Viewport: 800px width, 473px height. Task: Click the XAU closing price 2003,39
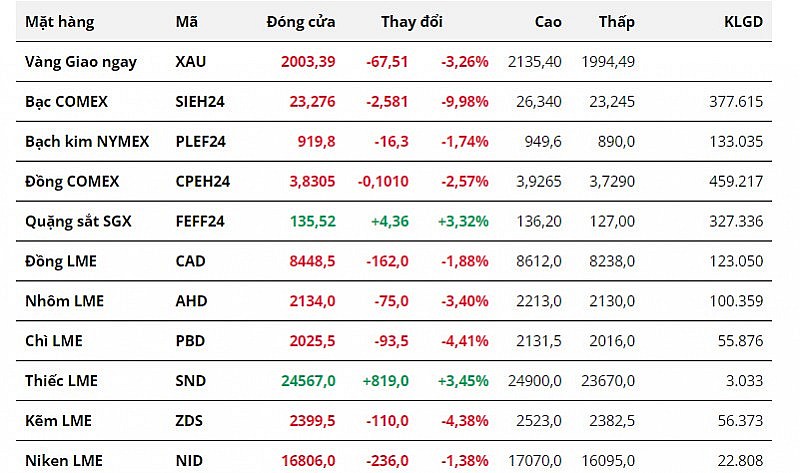pyautogui.click(x=308, y=61)
